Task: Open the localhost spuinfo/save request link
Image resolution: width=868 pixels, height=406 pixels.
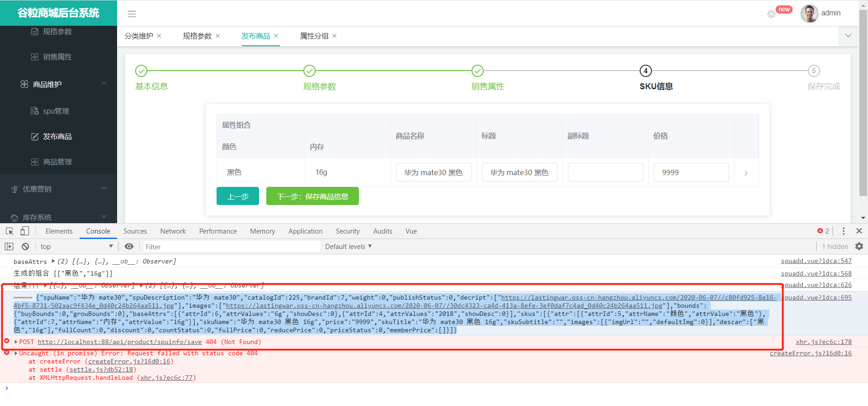Action: coord(120,342)
